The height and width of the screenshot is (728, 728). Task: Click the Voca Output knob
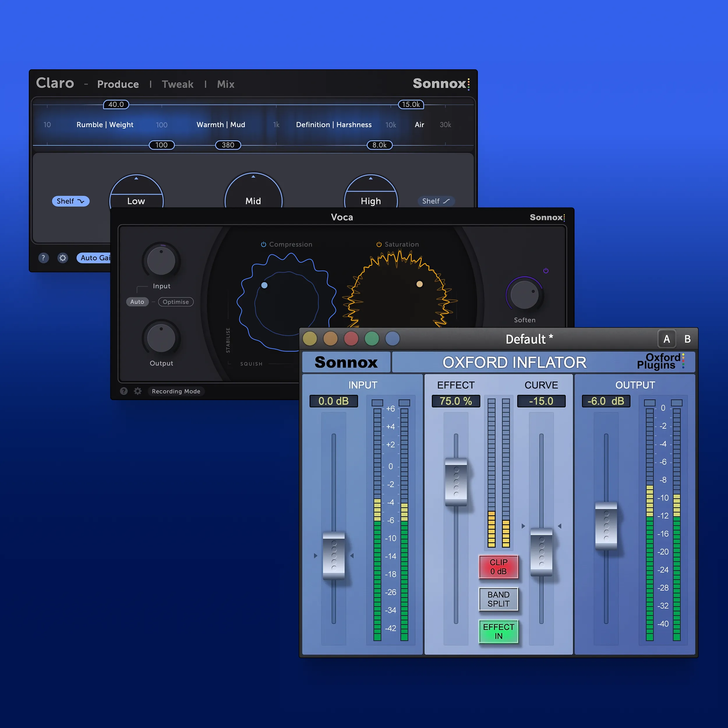[x=161, y=338]
